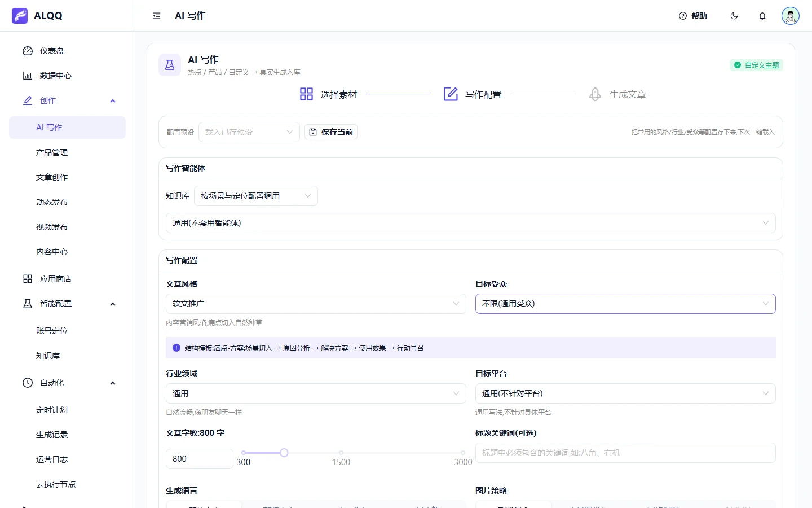Collapse the 自动化 menu group chevron
Screen dimensions: 812x508
[113, 383]
